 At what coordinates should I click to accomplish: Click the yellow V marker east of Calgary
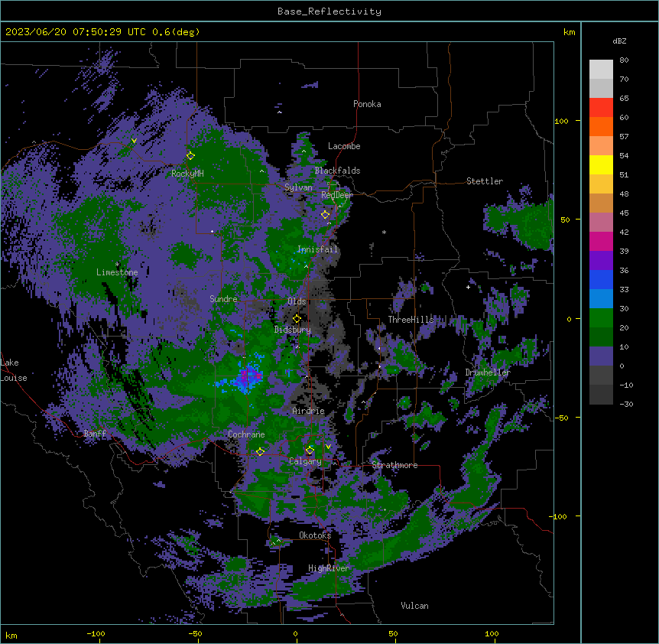tap(328, 447)
